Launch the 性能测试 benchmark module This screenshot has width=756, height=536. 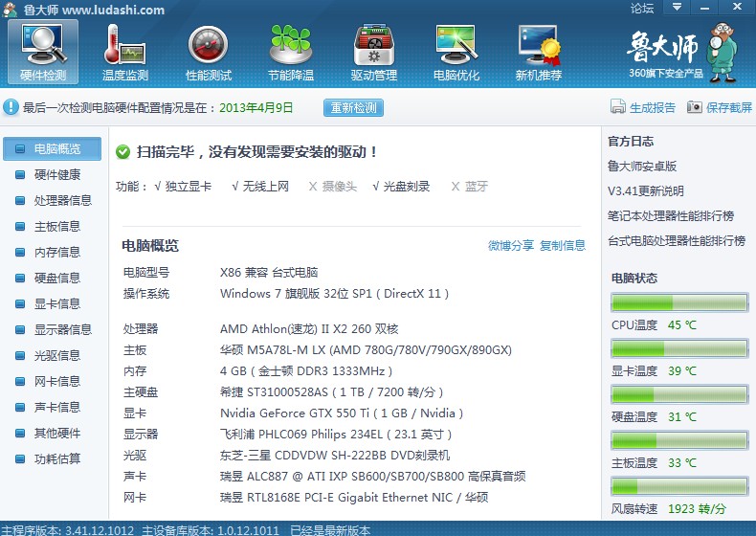click(208, 52)
